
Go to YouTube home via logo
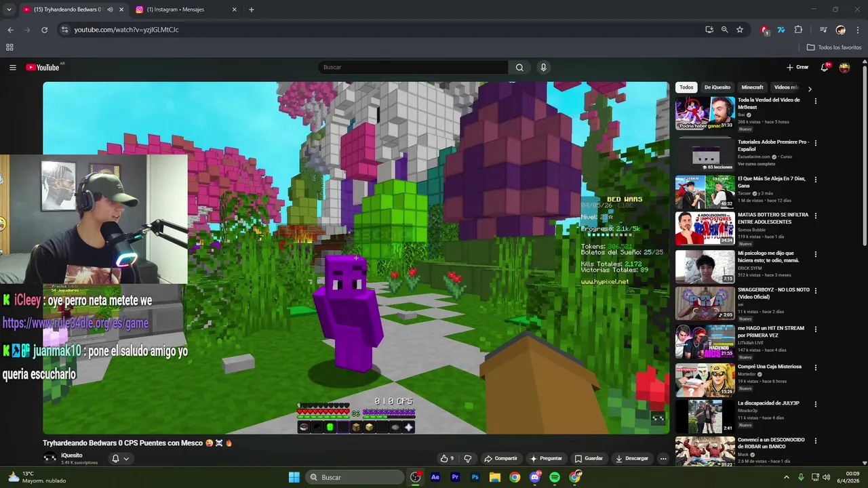[43, 67]
